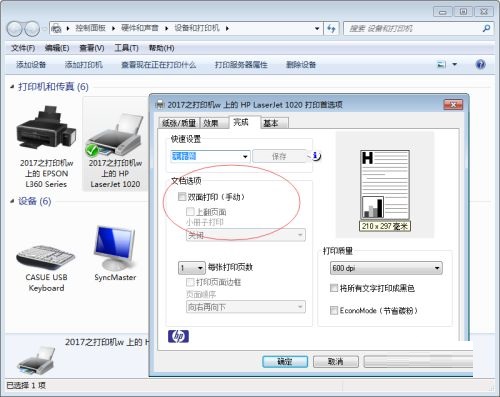Click the devices icon in the address bar

(x=57, y=28)
